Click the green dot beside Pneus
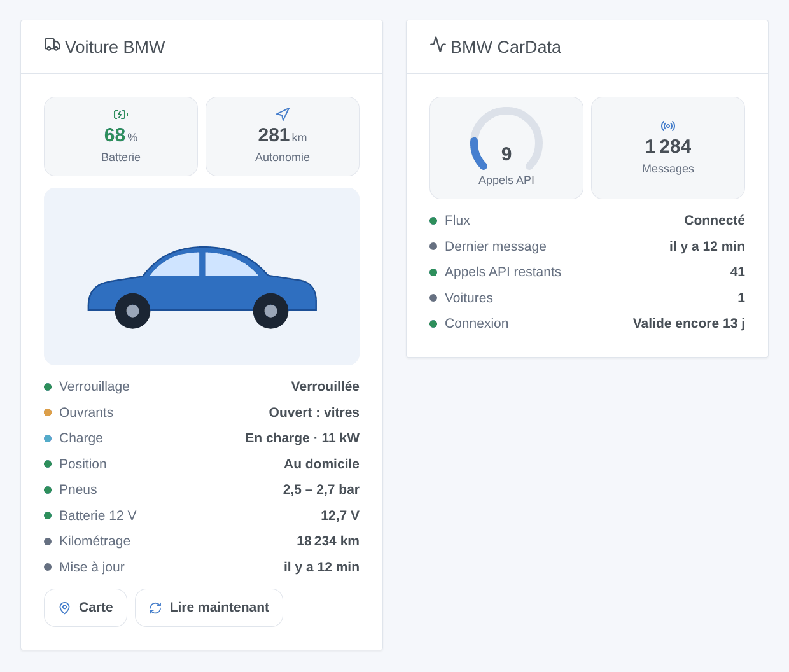This screenshot has width=789, height=672. (x=48, y=490)
